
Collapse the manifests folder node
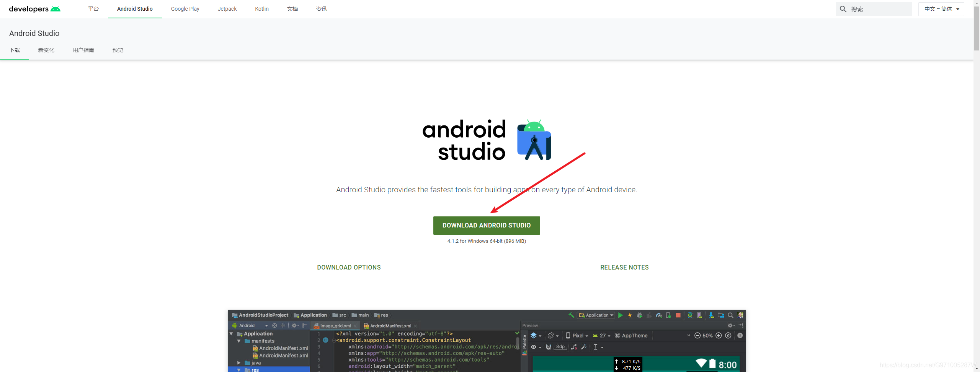tap(239, 341)
